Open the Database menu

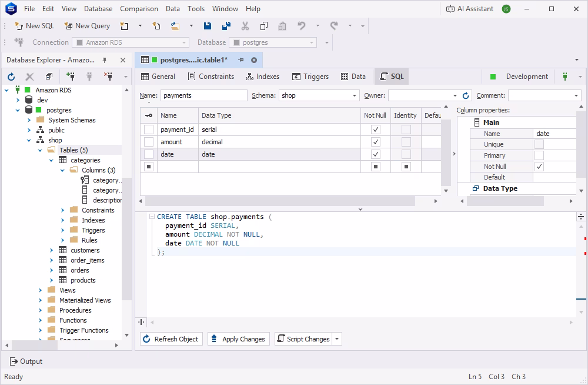coord(98,9)
